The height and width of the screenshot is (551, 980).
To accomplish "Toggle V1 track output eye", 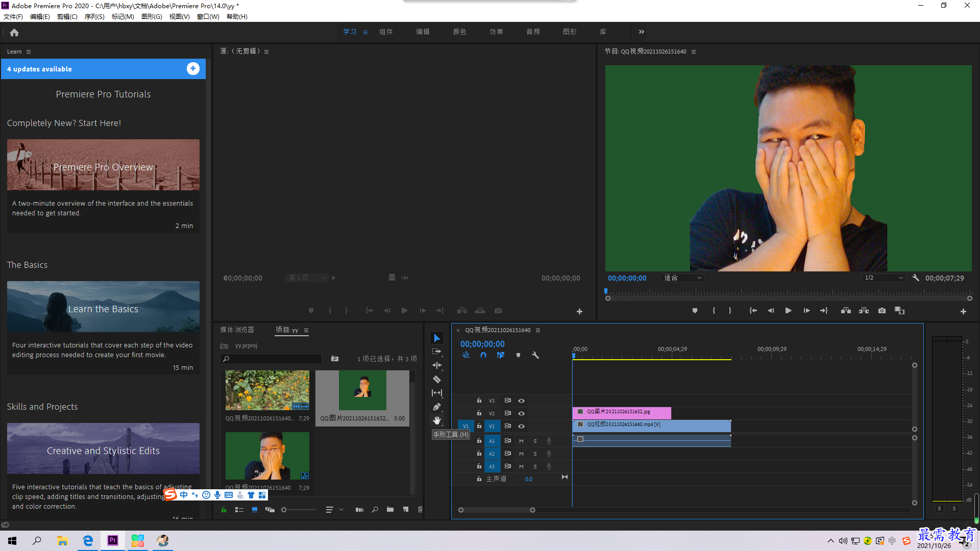I will pos(521,426).
